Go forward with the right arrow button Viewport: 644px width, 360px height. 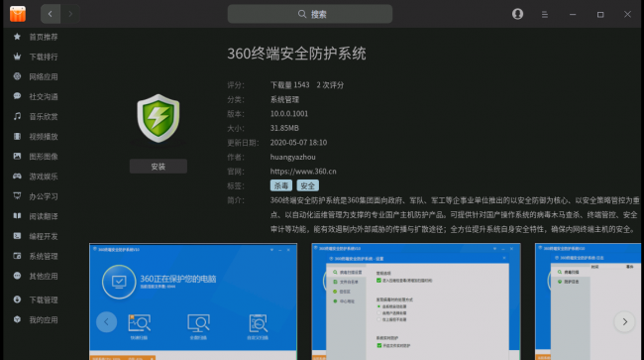coord(70,14)
